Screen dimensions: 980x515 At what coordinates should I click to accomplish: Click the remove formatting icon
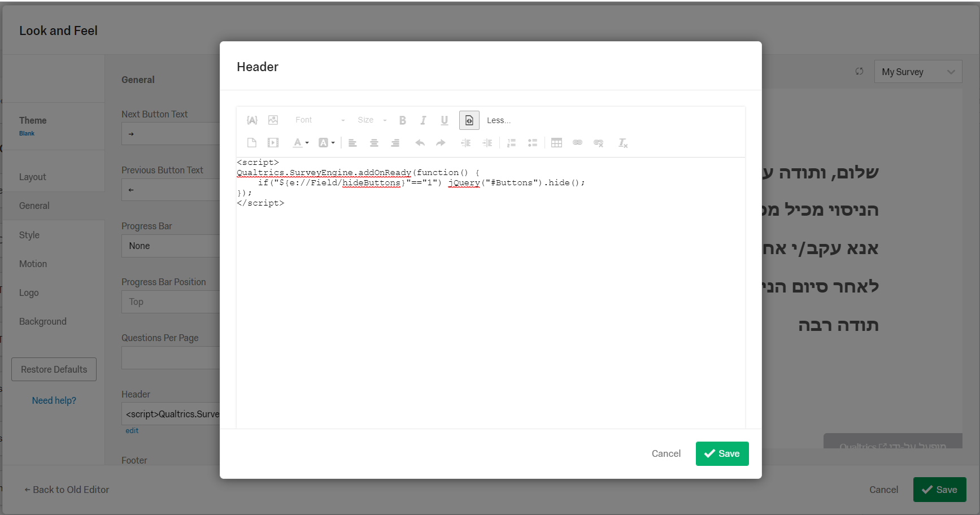click(622, 143)
